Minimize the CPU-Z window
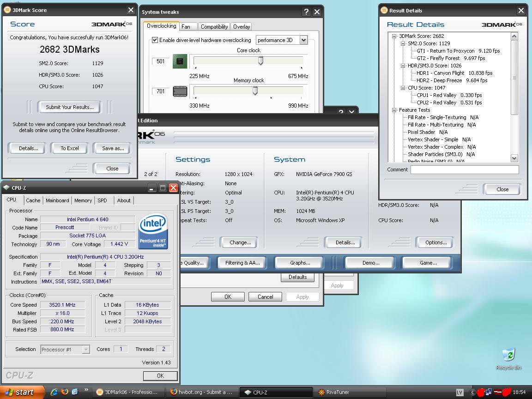 (x=151, y=187)
